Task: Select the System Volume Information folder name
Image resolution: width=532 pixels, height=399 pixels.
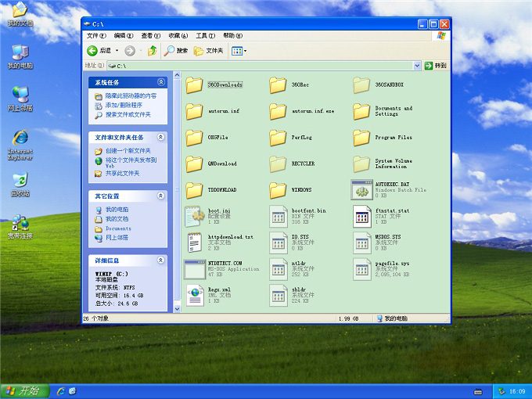Action: tap(394, 164)
